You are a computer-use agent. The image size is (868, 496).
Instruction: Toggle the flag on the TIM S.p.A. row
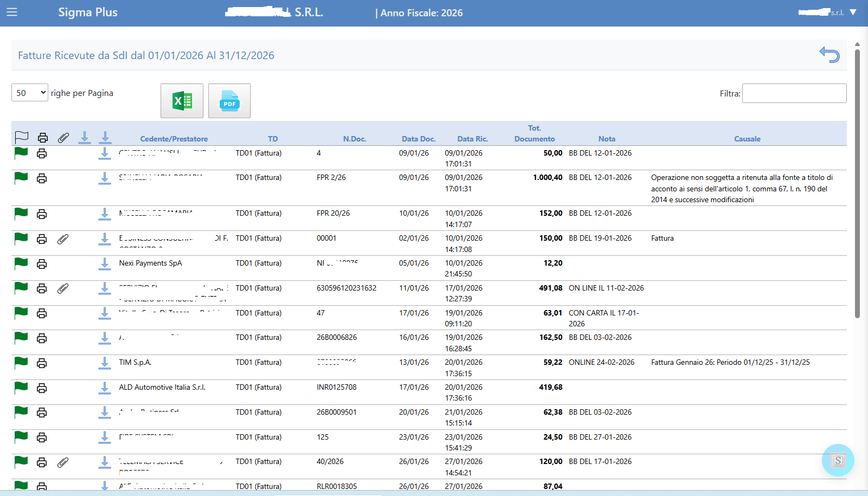(21, 363)
